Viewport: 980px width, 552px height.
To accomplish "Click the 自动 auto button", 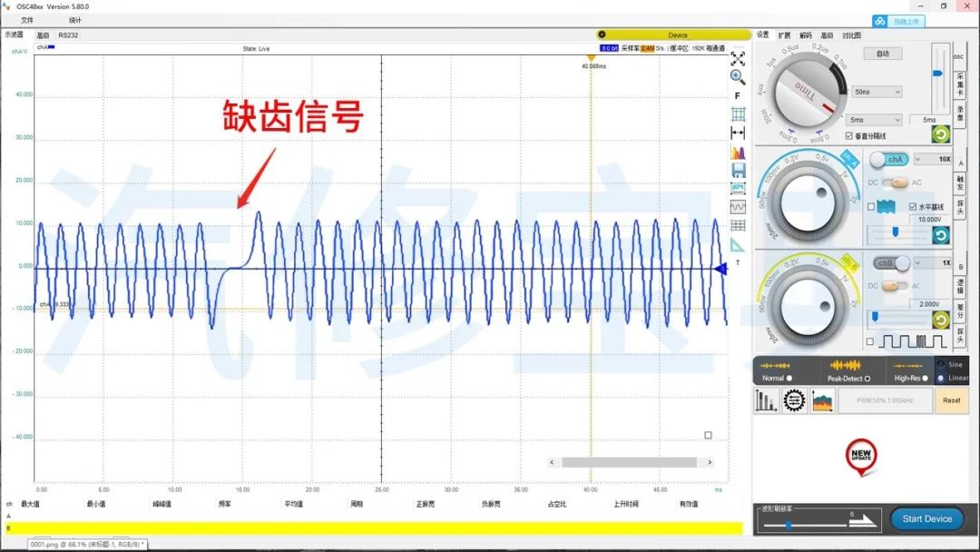I will (x=883, y=54).
